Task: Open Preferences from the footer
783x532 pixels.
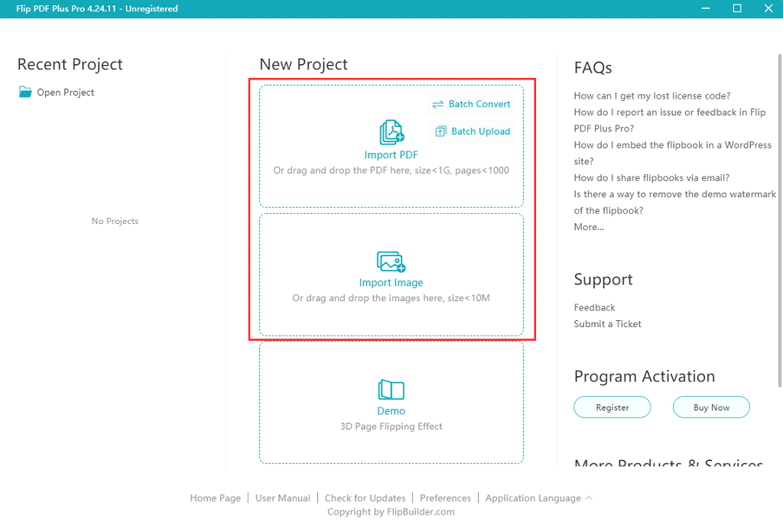Action: click(445, 498)
